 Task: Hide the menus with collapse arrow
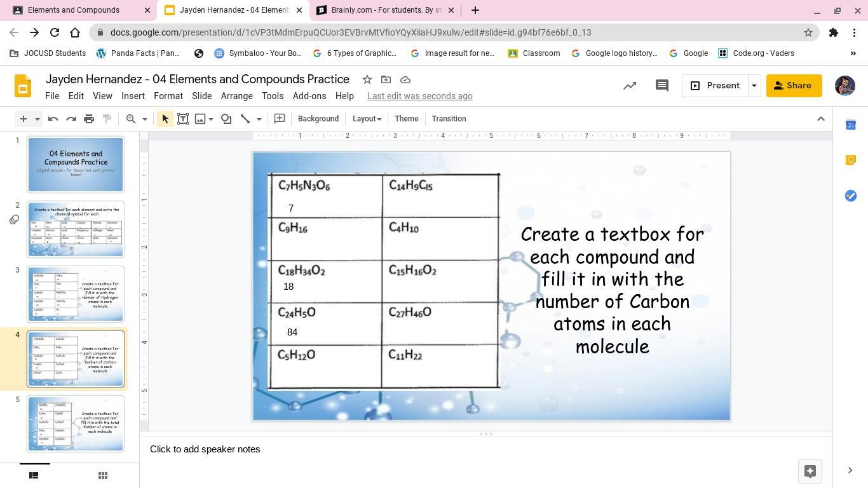(x=820, y=119)
